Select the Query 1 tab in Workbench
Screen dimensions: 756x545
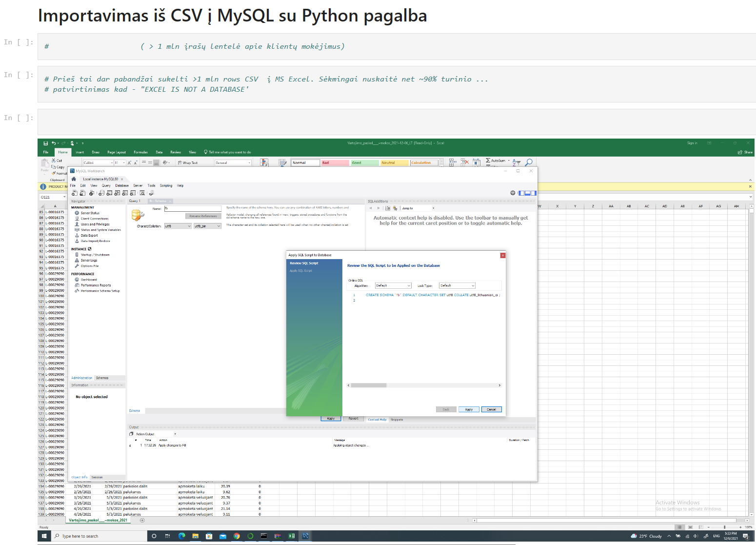(135, 201)
